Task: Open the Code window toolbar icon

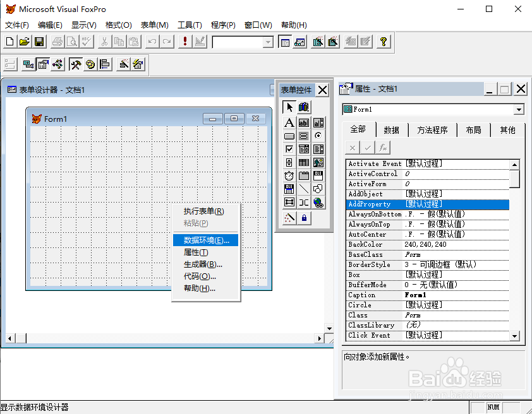Action: [x=58, y=64]
